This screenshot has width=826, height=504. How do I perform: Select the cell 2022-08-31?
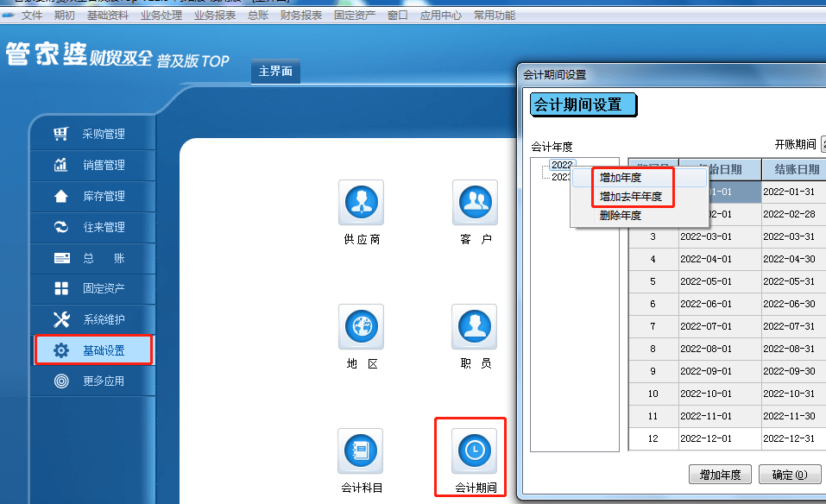coord(794,349)
